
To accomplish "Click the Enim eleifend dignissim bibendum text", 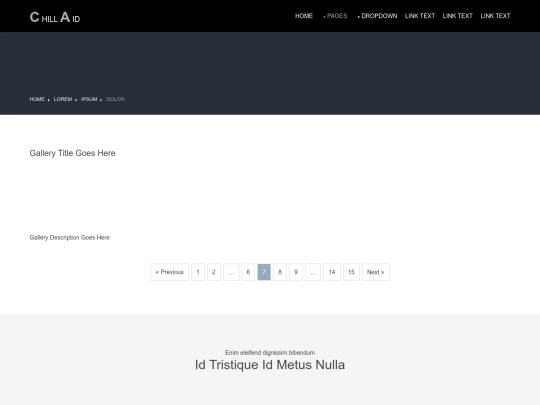I will point(270,353).
